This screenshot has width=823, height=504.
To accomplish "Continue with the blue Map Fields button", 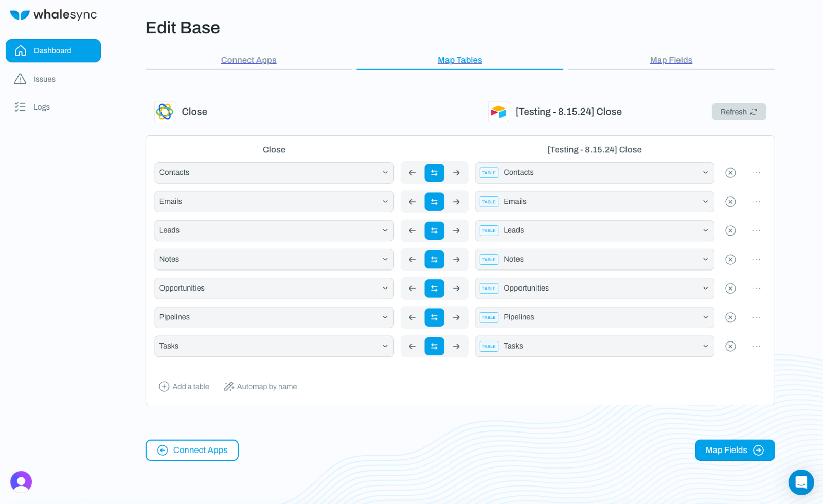I will click(735, 450).
